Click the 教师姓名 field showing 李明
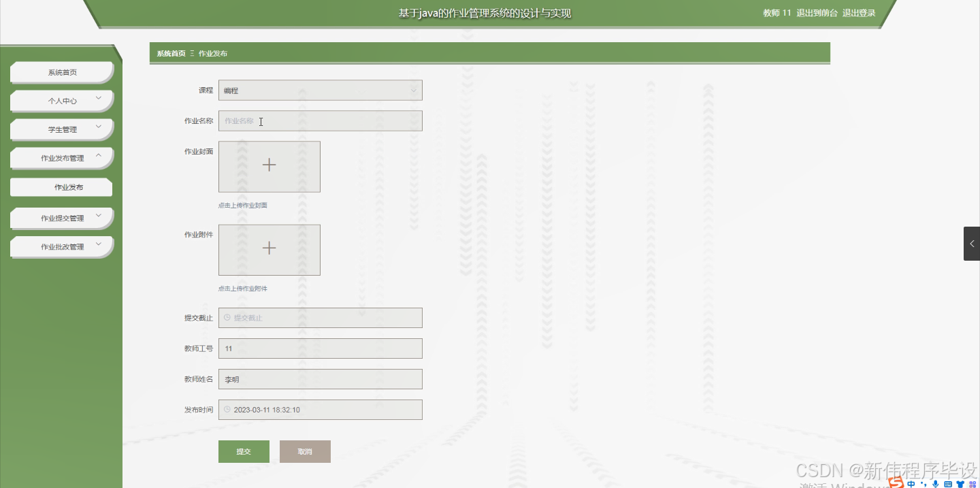This screenshot has height=488, width=980. pos(320,379)
